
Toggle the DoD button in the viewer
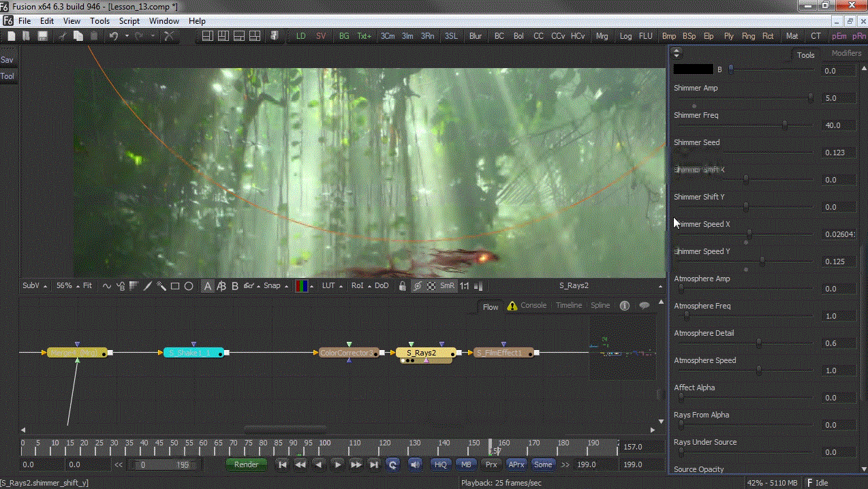click(382, 286)
